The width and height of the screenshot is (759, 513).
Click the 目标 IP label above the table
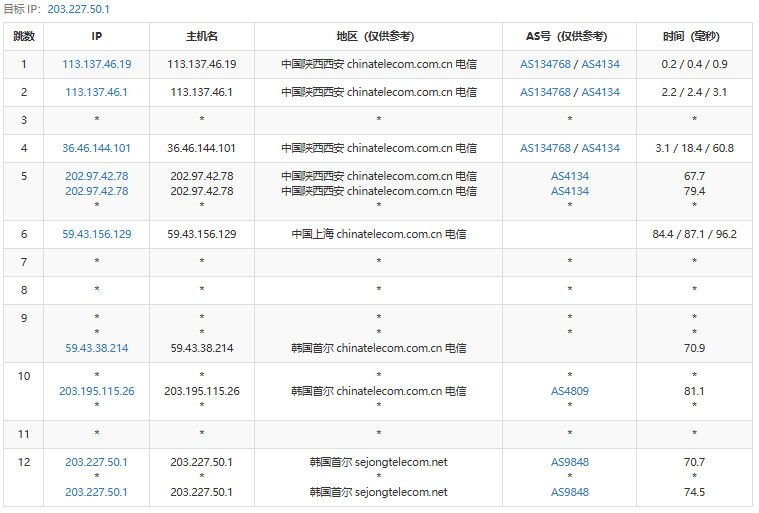[x=23, y=9]
